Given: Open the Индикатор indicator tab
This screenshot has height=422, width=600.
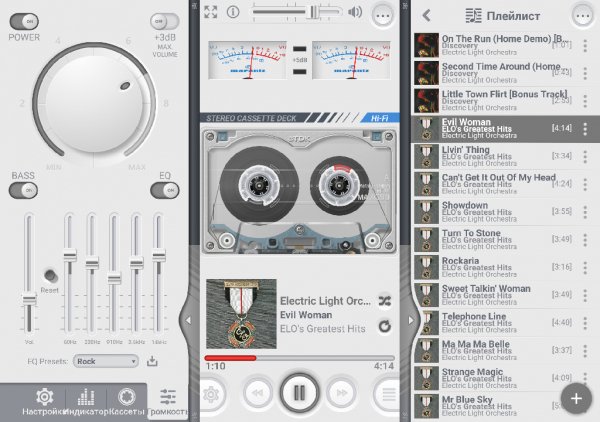Looking at the screenshot, I should pyautogui.click(x=86, y=402).
